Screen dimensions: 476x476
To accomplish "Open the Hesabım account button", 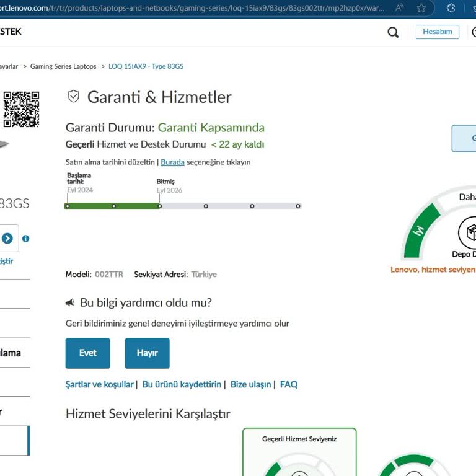I will 437,32.
